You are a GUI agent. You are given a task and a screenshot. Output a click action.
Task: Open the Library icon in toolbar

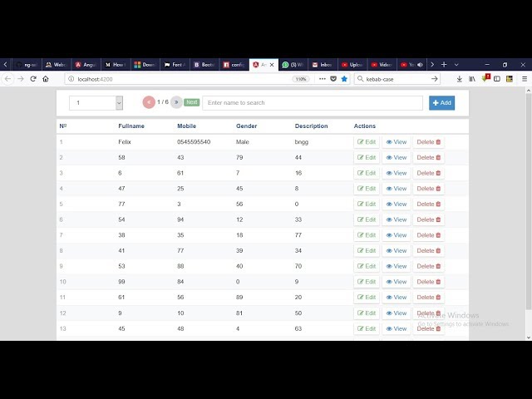[x=472, y=79]
